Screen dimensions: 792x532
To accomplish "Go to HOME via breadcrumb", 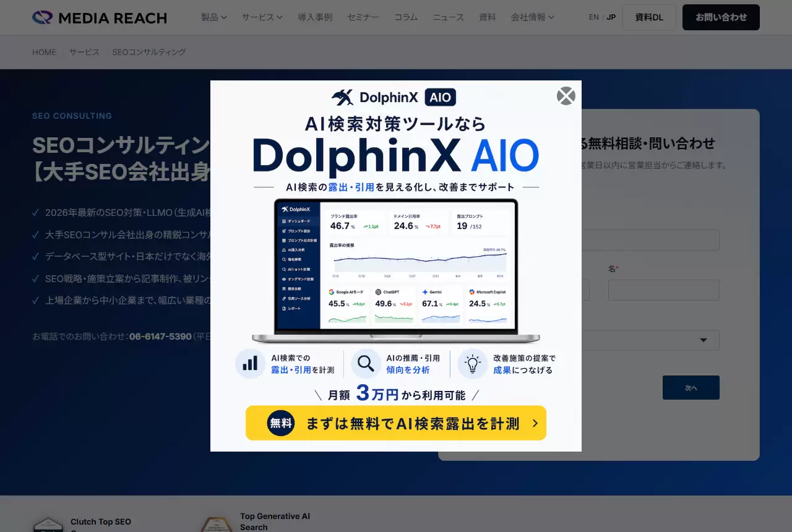I will [x=45, y=52].
